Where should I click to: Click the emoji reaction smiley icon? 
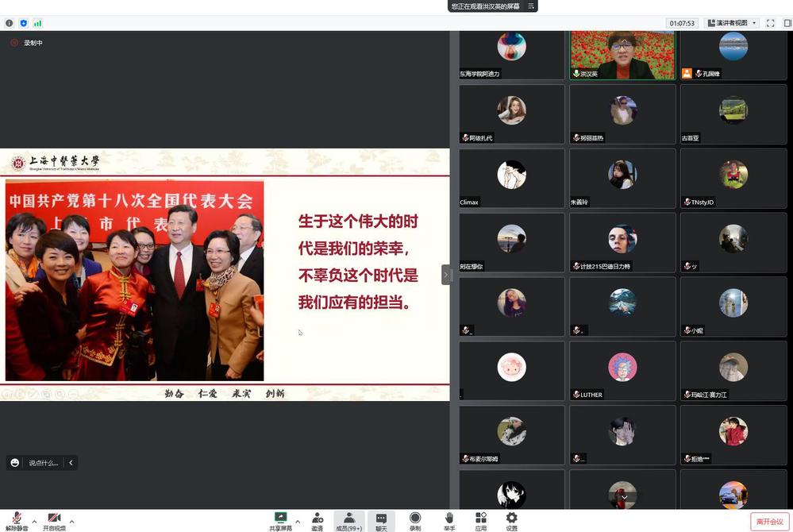(15, 463)
